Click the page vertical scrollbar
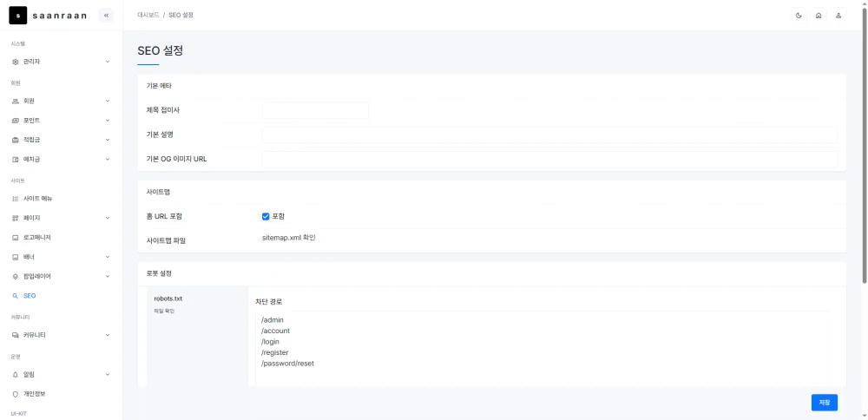 (865, 144)
